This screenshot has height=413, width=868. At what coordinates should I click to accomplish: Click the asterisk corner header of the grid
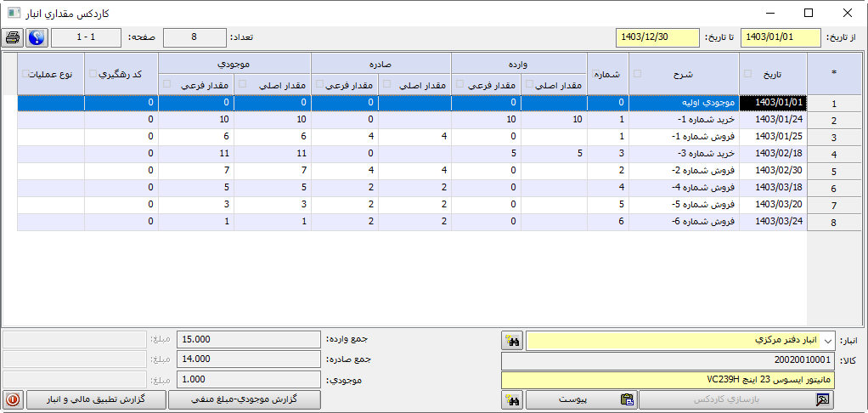coord(834,74)
